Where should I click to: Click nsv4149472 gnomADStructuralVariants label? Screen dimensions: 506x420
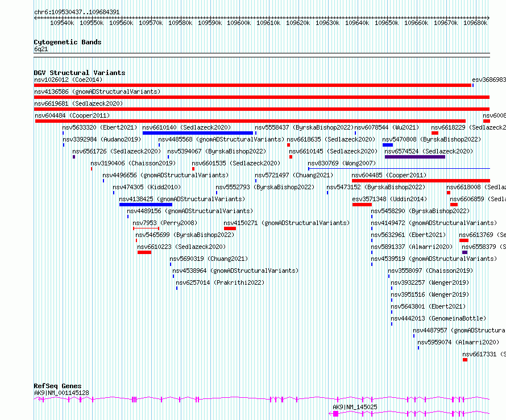(434, 223)
